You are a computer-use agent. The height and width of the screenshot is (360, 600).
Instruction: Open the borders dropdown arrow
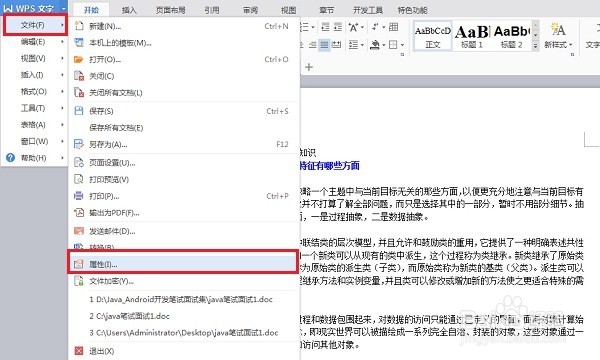pos(402,45)
